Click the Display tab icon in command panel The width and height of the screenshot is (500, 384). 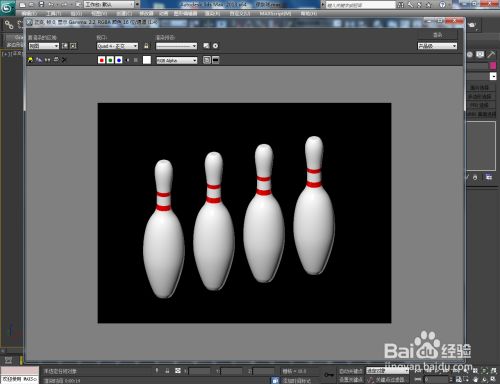(x=480, y=54)
